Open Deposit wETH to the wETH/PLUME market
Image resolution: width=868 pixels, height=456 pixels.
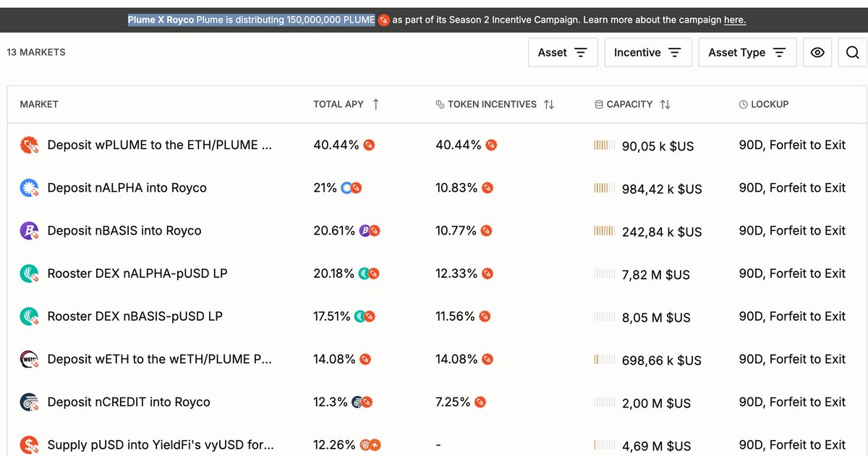pyautogui.click(x=160, y=358)
